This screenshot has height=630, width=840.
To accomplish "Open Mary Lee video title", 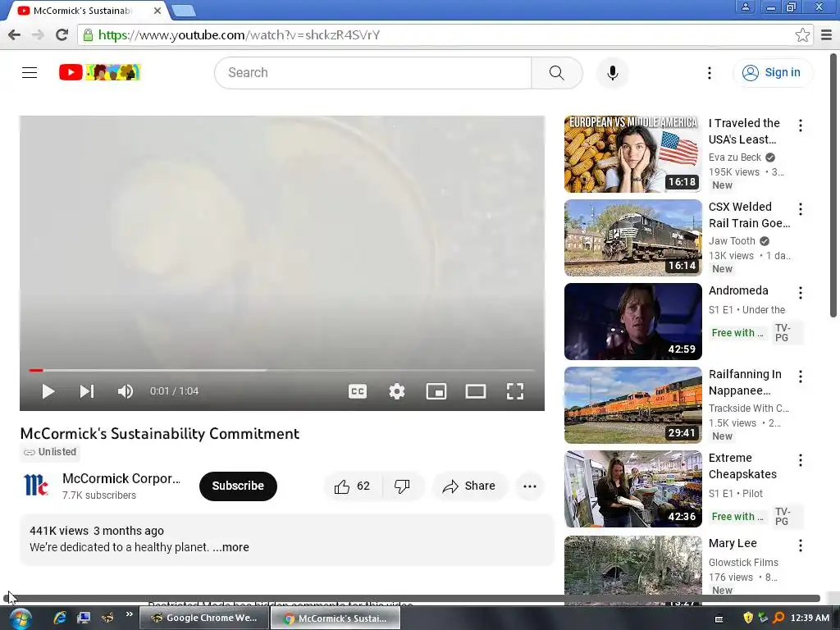I will click(733, 543).
